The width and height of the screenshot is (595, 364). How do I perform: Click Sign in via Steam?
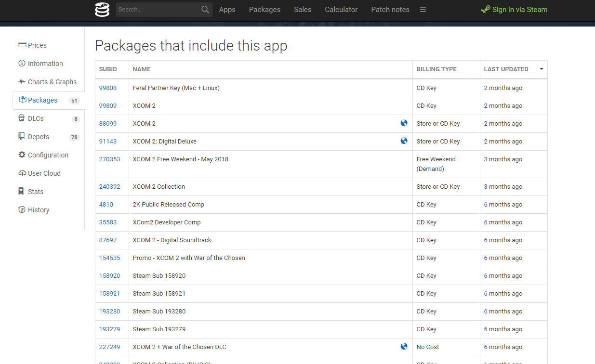click(514, 10)
